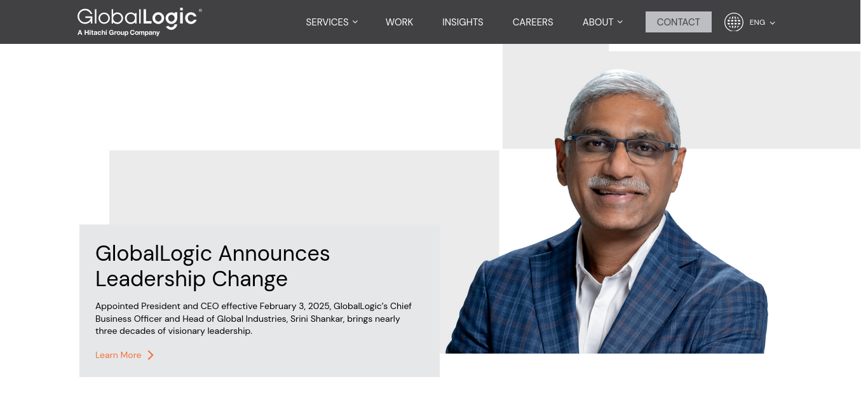Click the GlobalLogic logo
The image size is (868, 414).
(139, 22)
